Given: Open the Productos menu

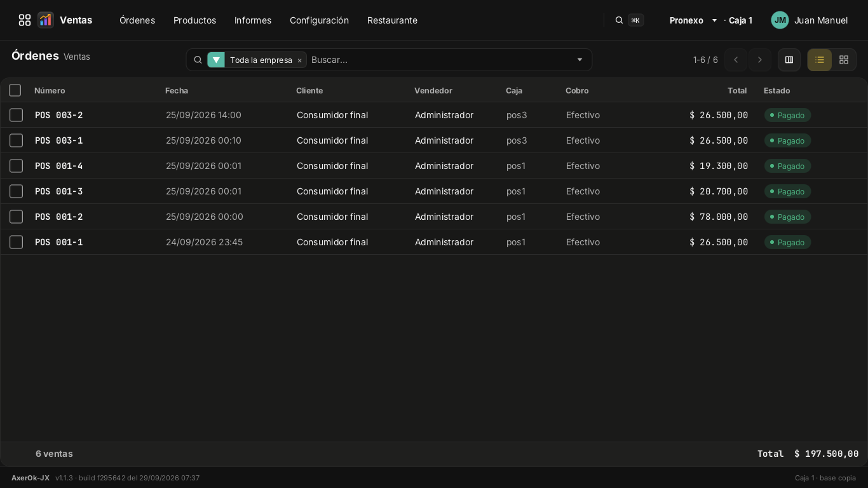Looking at the screenshot, I should [x=194, y=20].
